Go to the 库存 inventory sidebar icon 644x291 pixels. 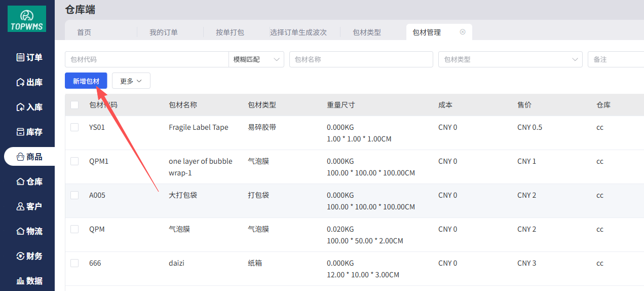[21, 132]
